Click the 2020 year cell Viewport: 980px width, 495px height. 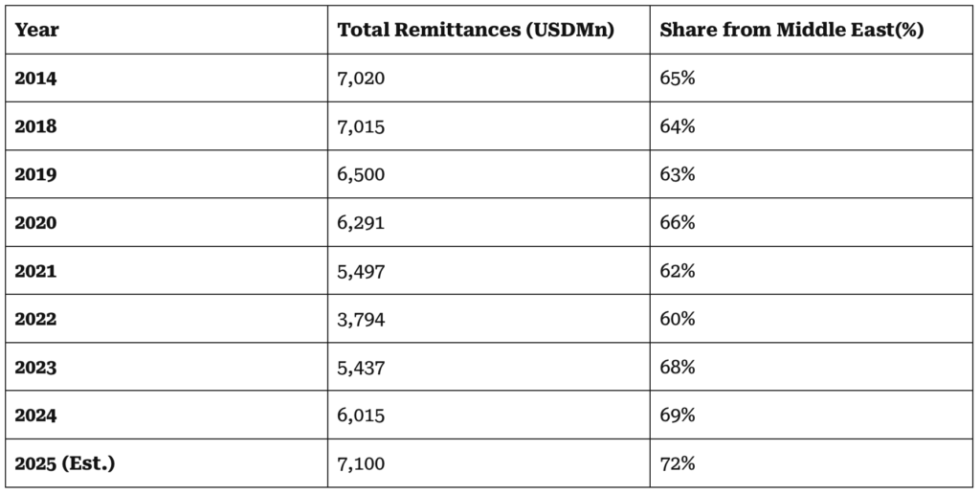click(36, 223)
